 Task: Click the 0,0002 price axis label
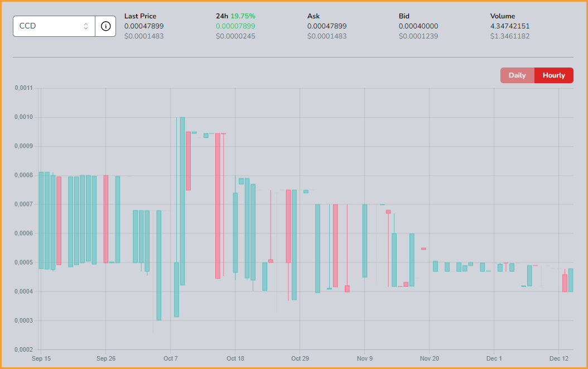(23, 350)
